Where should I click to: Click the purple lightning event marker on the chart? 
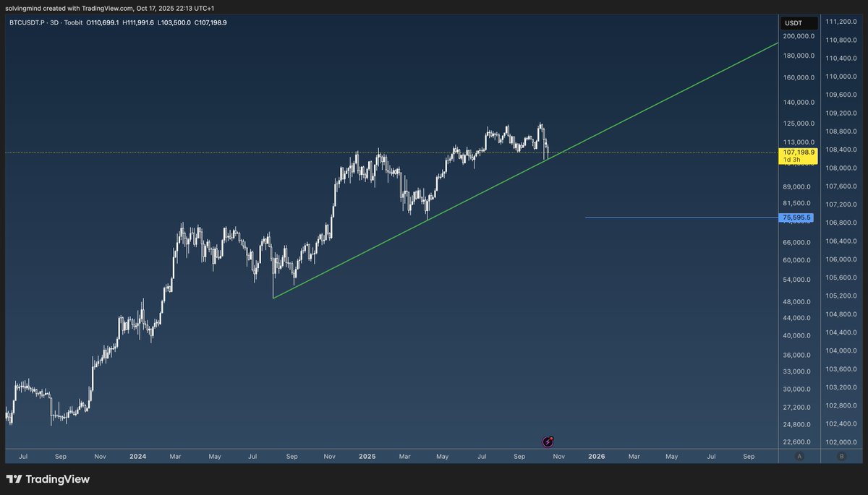(x=548, y=442)
